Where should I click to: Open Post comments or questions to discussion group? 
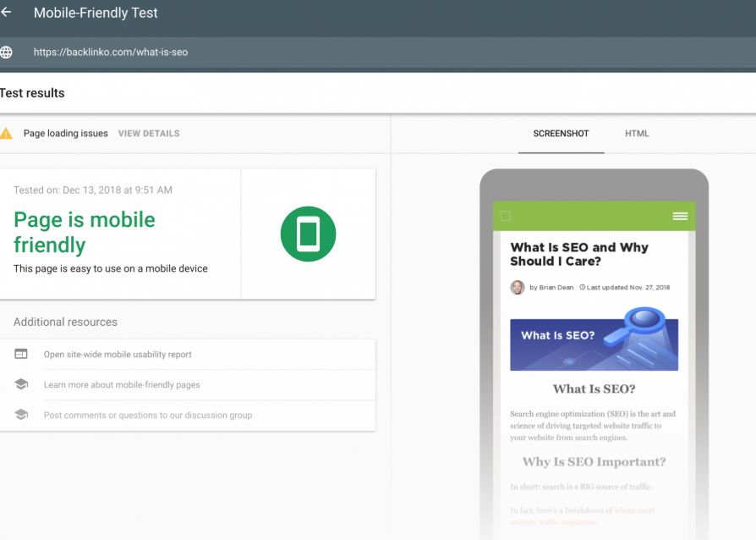click(148, 415)
